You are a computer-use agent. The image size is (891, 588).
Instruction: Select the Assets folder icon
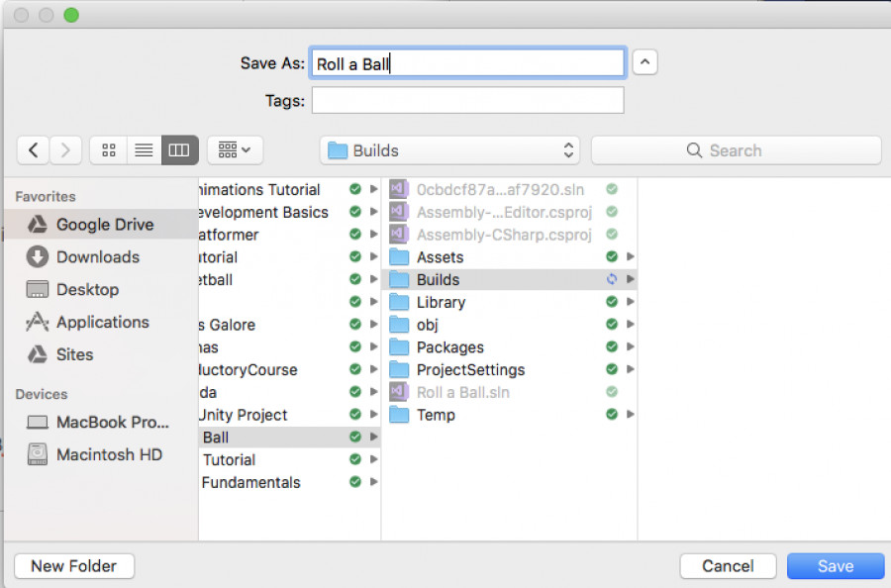pos(399,257)
